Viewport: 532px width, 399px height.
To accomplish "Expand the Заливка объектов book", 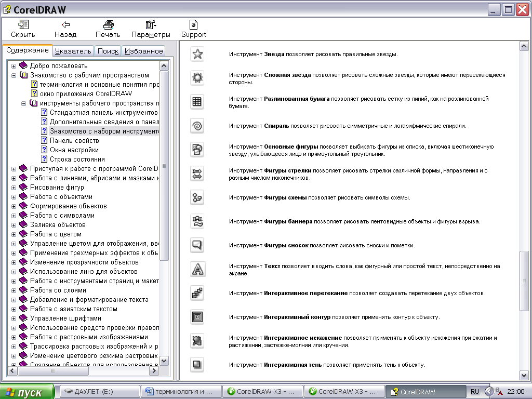I will [14, 225].
